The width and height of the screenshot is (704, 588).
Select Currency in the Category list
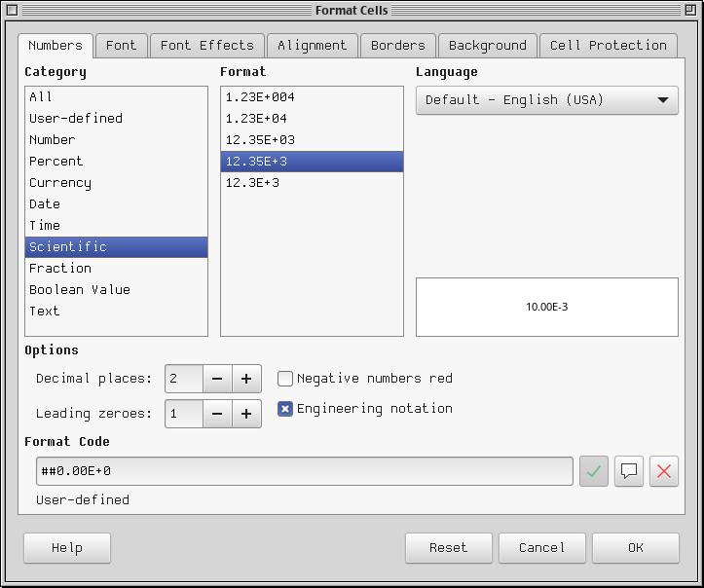click(x=60, y=183)
